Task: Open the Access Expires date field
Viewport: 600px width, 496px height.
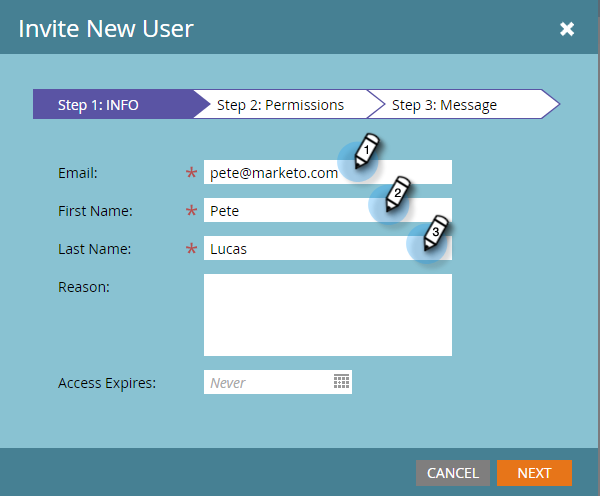Action: coord(278,382)
